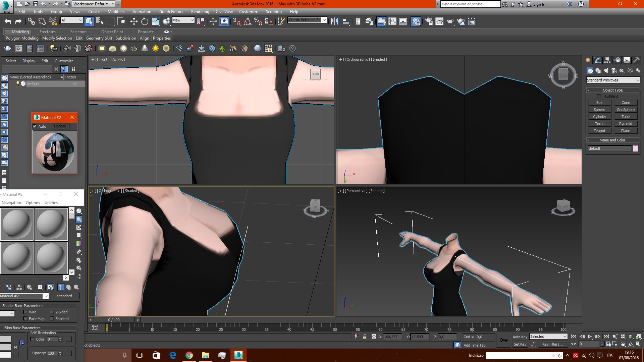The height and width of the screenshot is (362, 644).
Task: Enable the Faceted checkbox
Action: 52,319
